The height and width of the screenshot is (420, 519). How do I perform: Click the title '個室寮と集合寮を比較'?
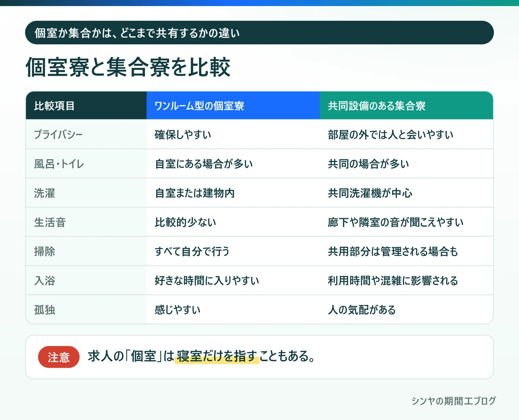tap(128, 67)
